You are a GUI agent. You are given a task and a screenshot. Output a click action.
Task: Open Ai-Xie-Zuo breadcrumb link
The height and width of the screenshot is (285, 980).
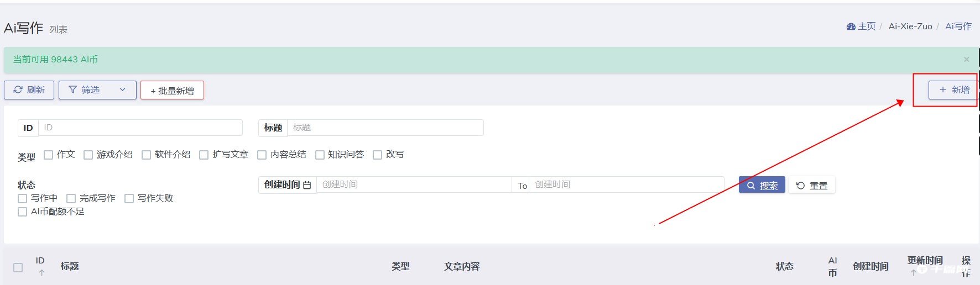(910, 27)
